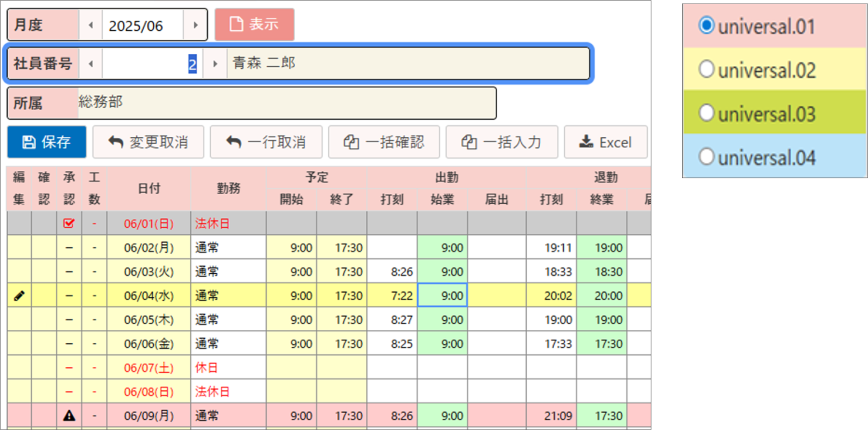Click the pencil edit icon on 06/04 row

coord(19,296)
